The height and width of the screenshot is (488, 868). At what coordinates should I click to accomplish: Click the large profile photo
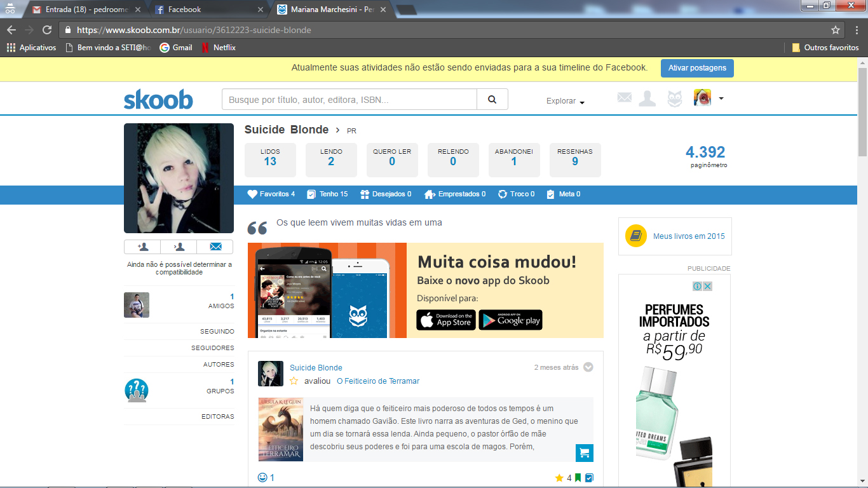pyautogui.click(x=179, y=178)
